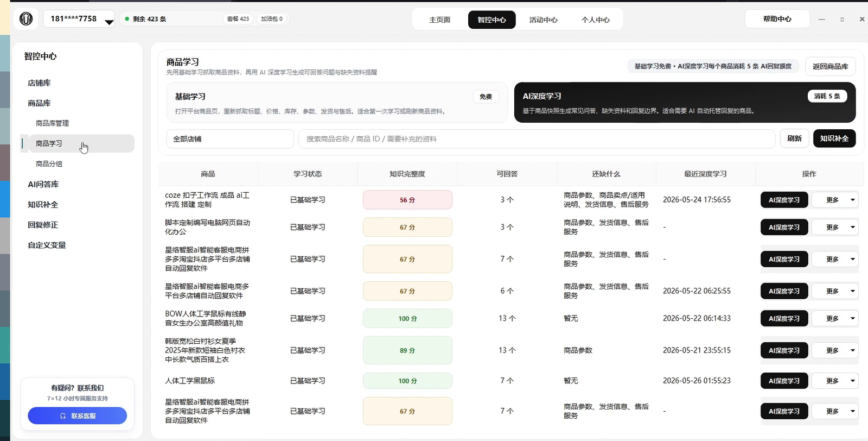This screenshot has height=441, width=868.
Task: Click the 加油包 0 badge
Action: [271, 19]
